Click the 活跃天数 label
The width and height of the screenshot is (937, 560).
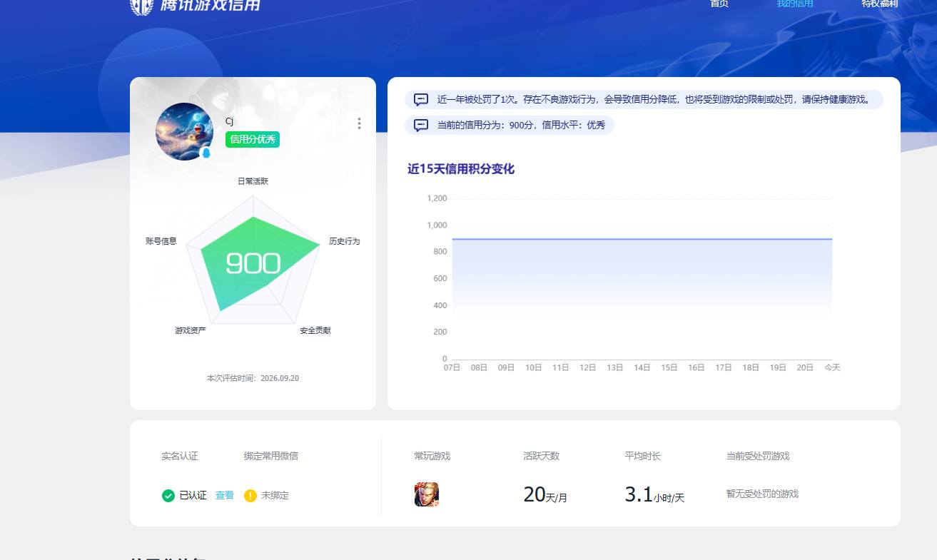pos(542,456)
